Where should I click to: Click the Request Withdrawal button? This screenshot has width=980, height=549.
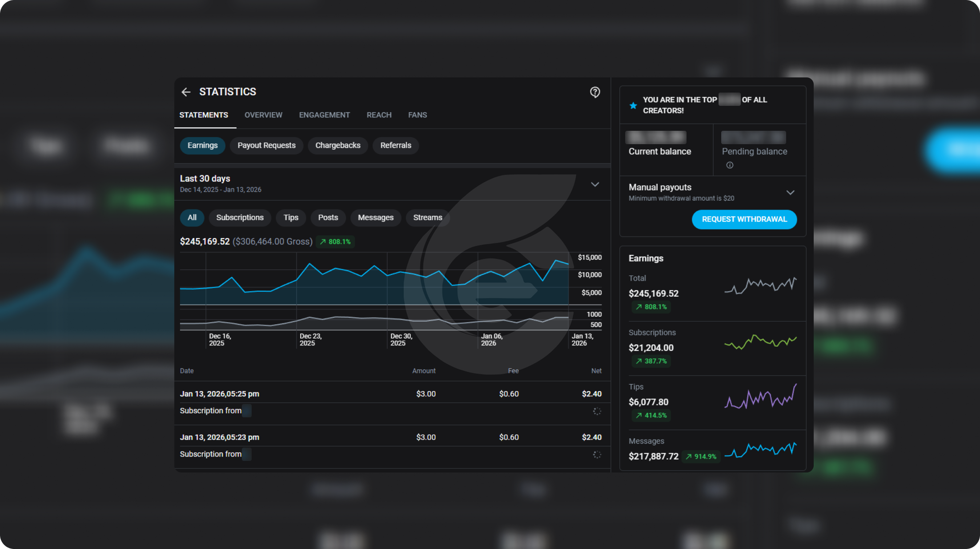[744, 219]
